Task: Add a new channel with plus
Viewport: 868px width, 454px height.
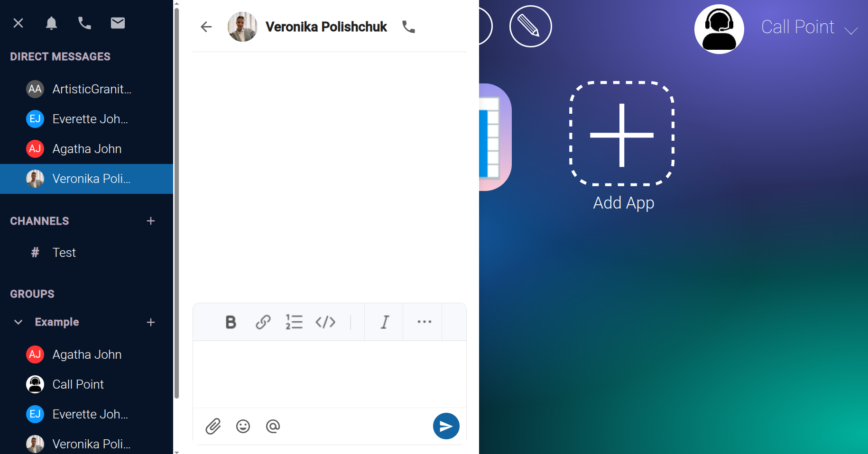Action: coord(151,221)
